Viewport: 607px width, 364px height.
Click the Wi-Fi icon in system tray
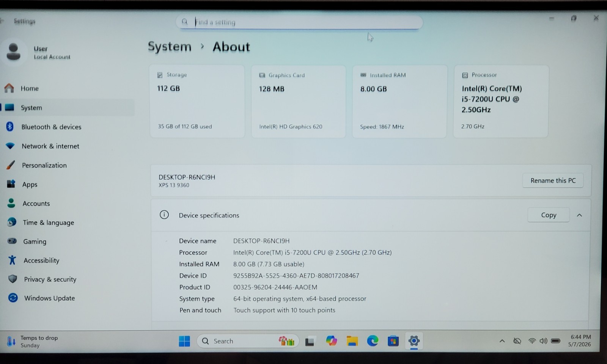(532, 341)
